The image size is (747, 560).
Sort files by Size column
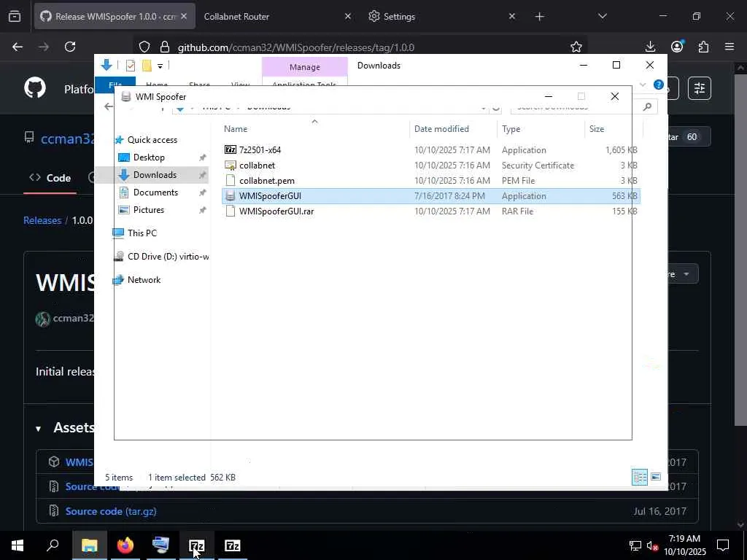pos(597,129)
